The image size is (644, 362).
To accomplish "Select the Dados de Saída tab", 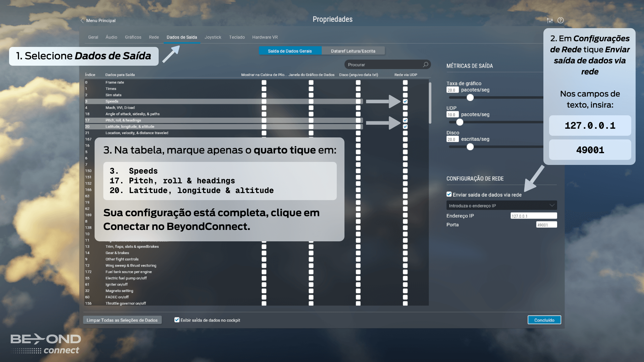I will (x=182, y=37).
